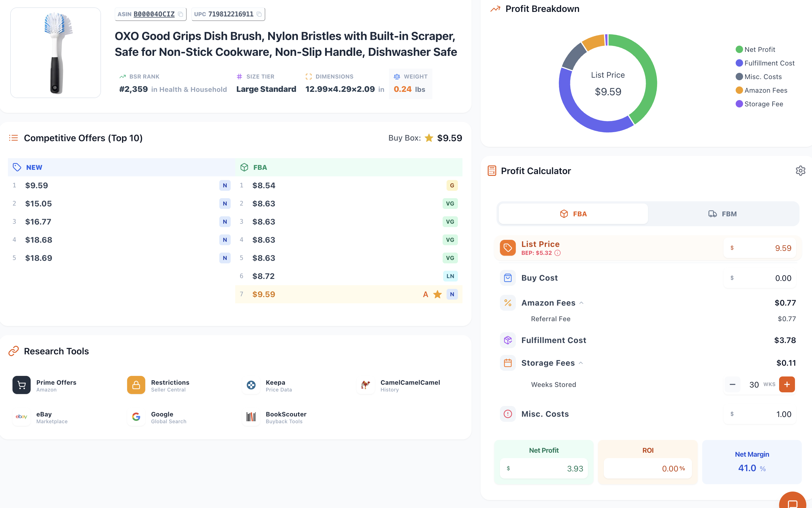
Task: Show the BEP info tooltip icon
Action: [x=558, y=253]
